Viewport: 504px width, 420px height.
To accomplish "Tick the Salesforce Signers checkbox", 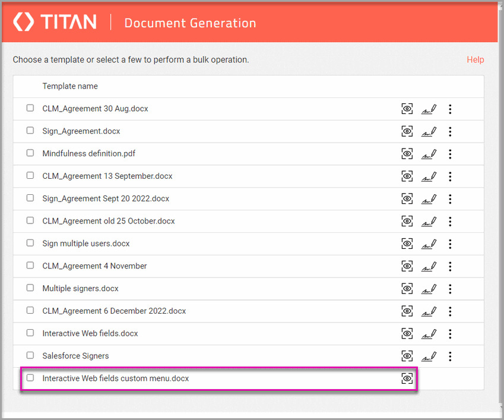I will pyautogui.click(x=30, y=355).
